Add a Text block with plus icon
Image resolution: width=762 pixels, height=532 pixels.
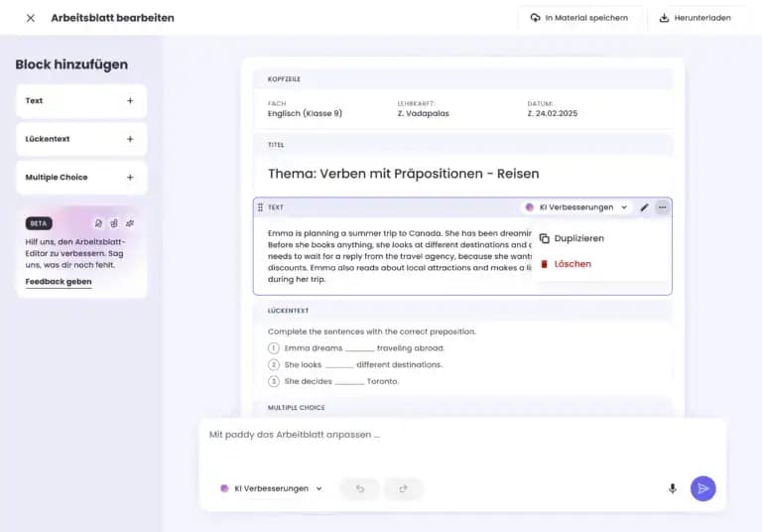coord(130,101)
